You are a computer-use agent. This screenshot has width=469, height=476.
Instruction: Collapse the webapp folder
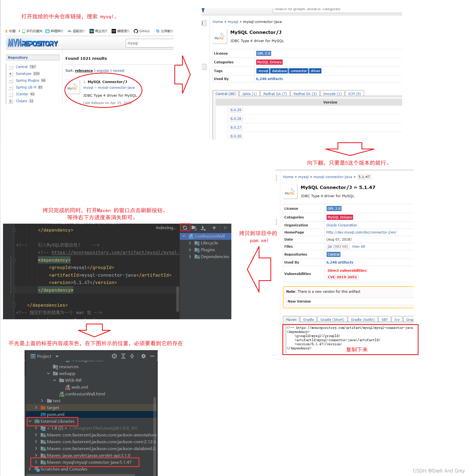[x=48, y=373]
